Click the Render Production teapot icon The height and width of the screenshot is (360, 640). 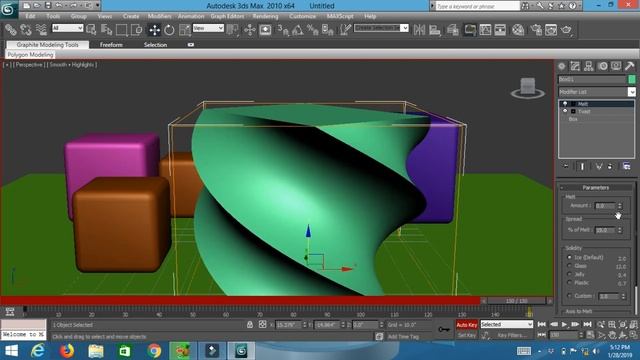coord(566,30)
